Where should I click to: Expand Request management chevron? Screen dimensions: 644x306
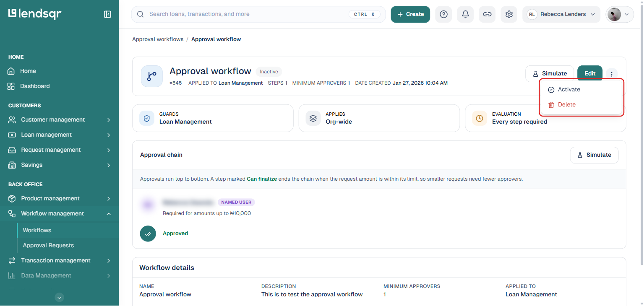click(x=109, y=150)
